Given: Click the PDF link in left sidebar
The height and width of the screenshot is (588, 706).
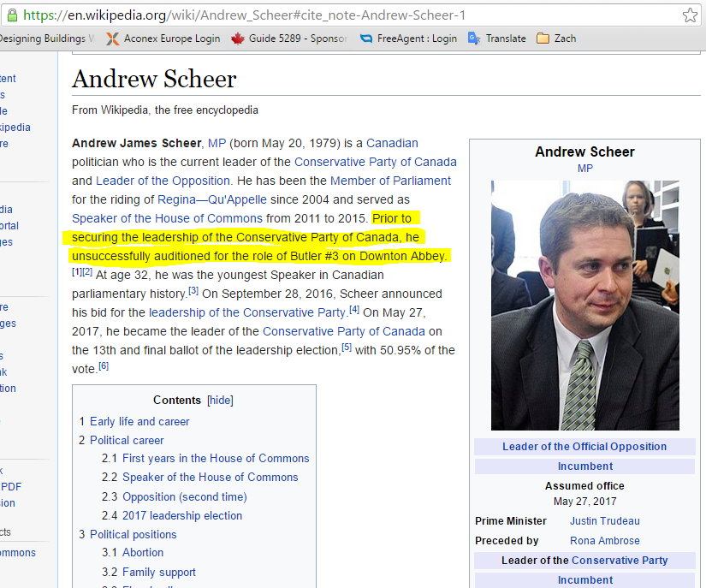Looking at the screenshot, I should click(x=11, y=487).
